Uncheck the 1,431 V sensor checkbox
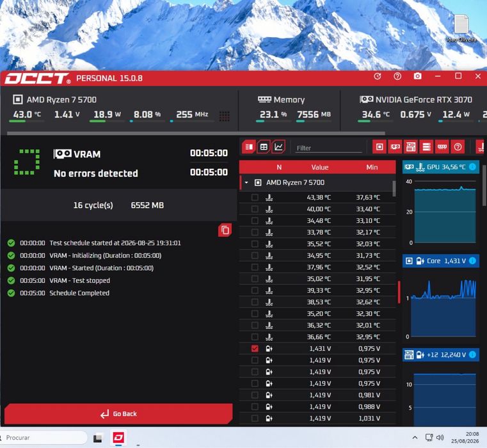The height and width of the screenshot is (448, 487). click(255, 349)
